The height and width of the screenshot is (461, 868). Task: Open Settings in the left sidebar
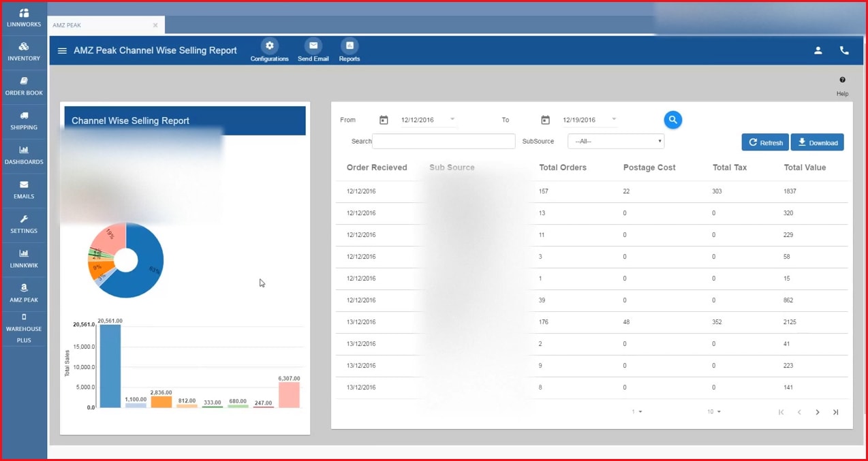24,225
